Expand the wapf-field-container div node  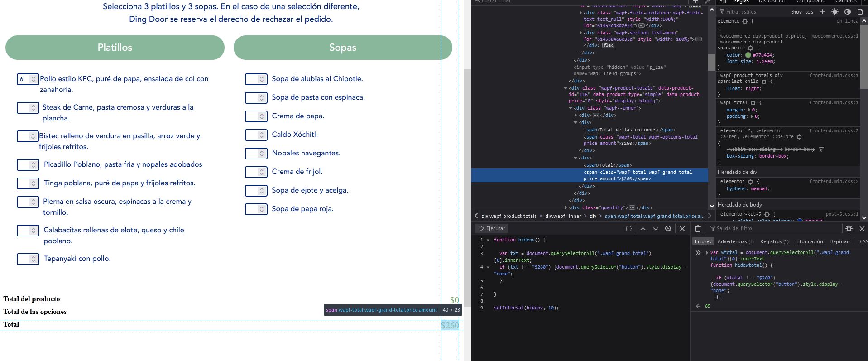(581, 13)
